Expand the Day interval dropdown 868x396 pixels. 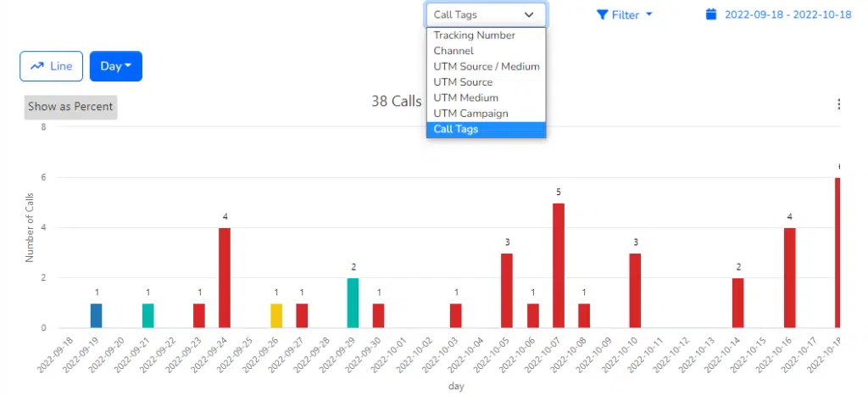pos(115,66)
